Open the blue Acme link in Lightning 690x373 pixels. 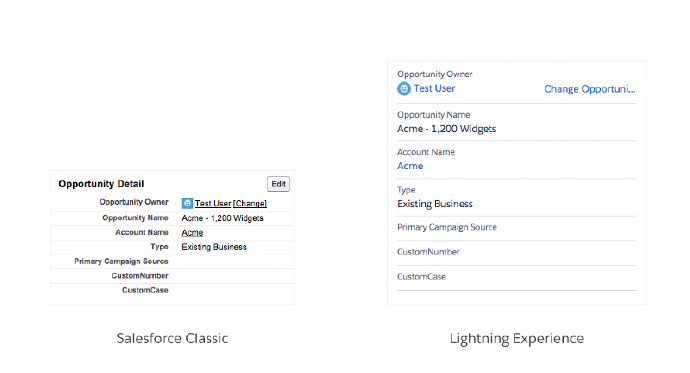pyautogui.click(x=410, y=166)
